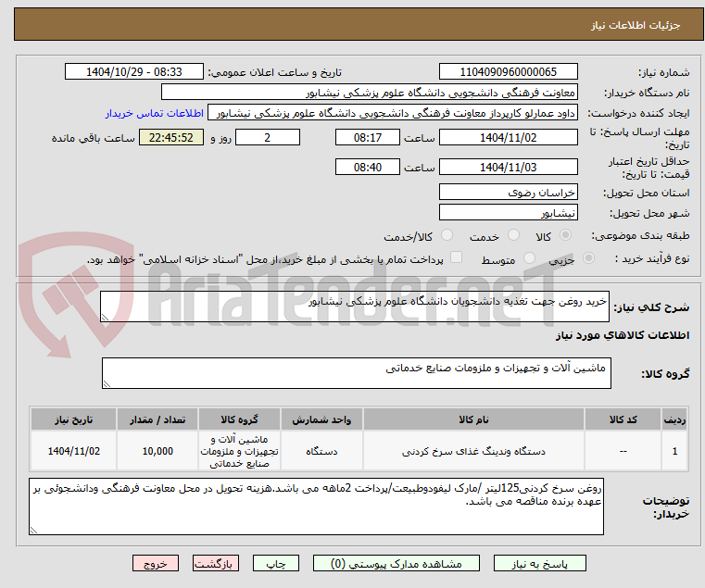
Task: Click the نام دستگاه خریدار field
Action: click(369, 93)
